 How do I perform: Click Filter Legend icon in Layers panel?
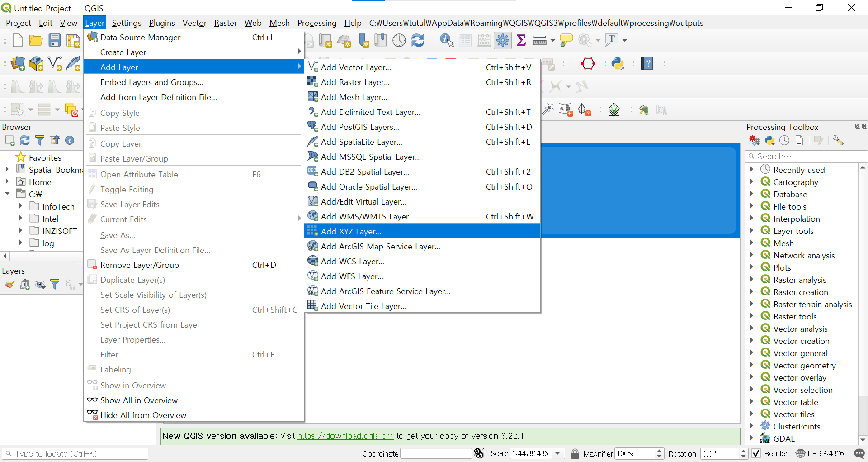(x=55, y=284)
